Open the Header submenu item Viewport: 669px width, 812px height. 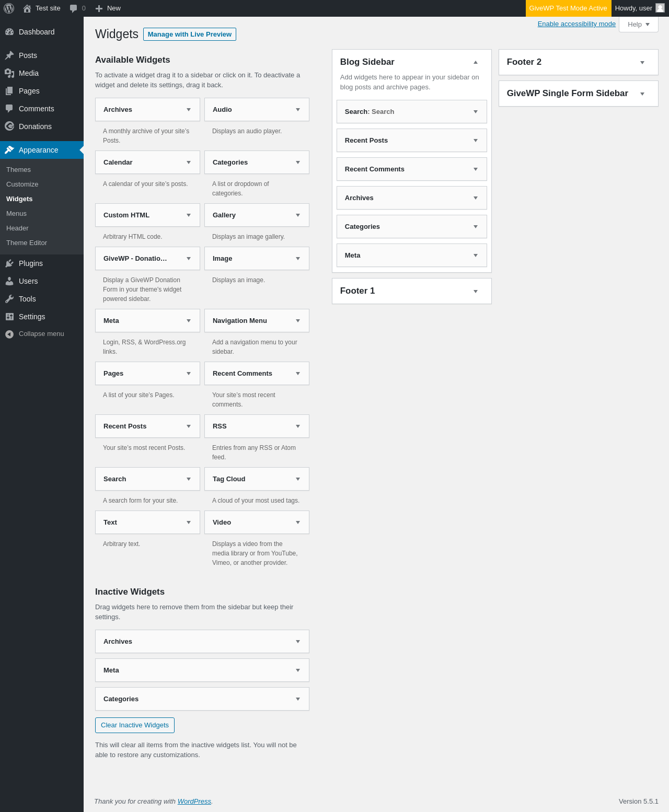click(42, 228)
